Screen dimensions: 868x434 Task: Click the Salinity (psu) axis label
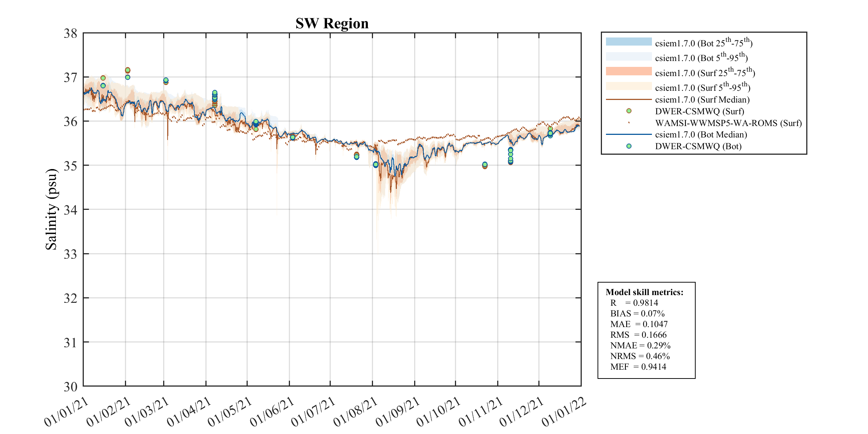click(51, 209)
